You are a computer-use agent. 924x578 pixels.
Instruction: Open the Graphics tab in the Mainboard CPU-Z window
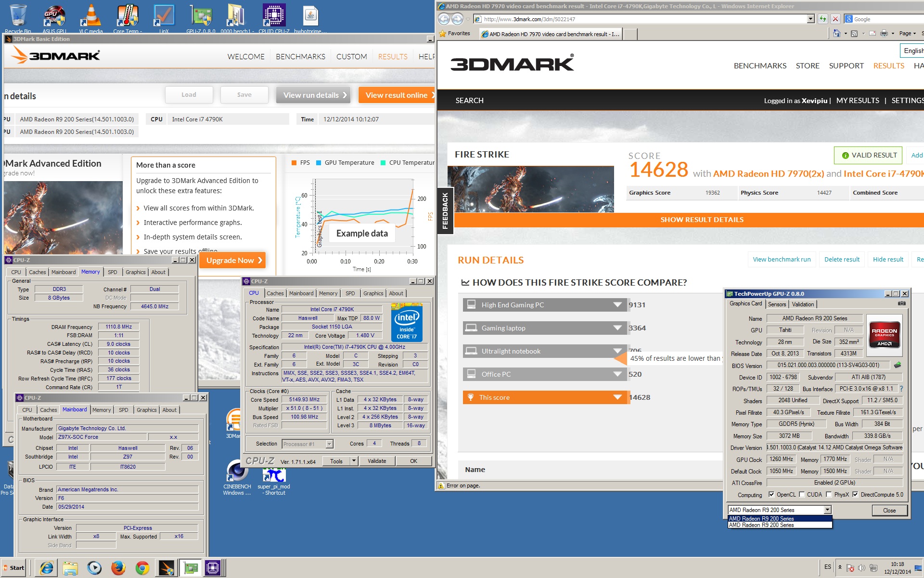pos(146,410)
